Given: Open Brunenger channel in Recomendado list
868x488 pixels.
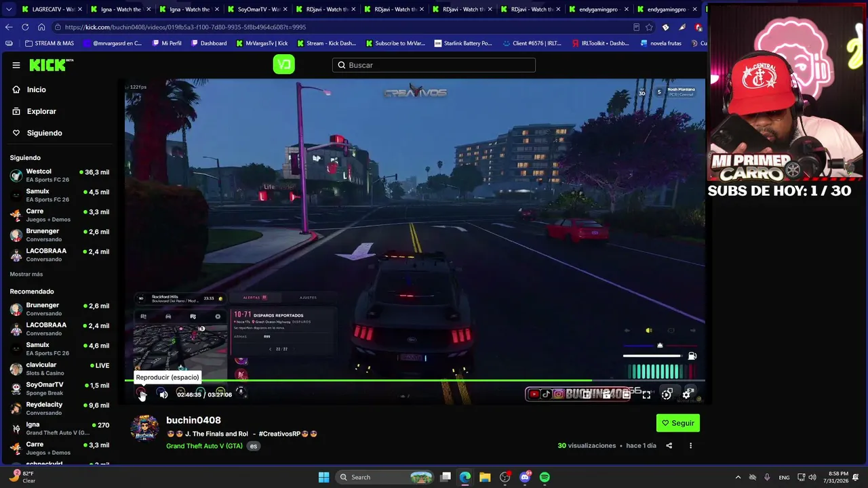Looking at the screenshot, I should (60, 309).
